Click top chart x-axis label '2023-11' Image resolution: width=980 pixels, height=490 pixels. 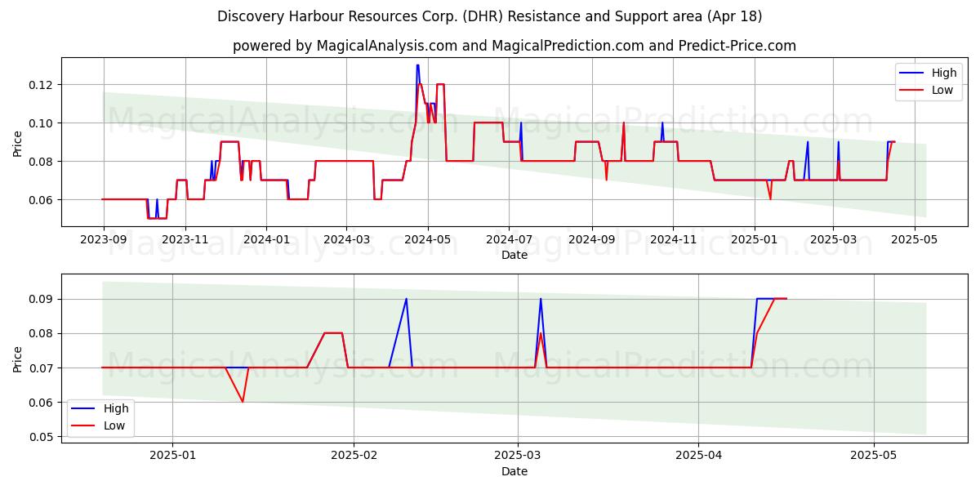(185, 240)
